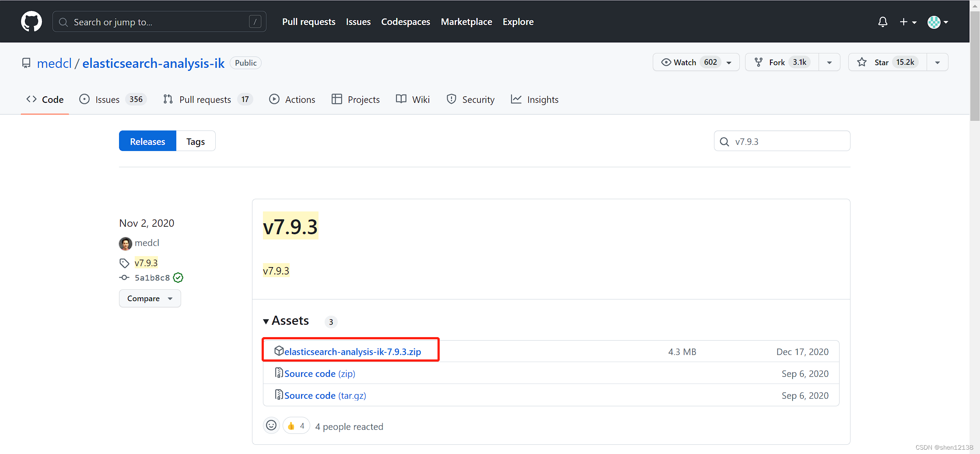Select the Releases button
This screenshot has width=980, height=454.
[147, 141]
